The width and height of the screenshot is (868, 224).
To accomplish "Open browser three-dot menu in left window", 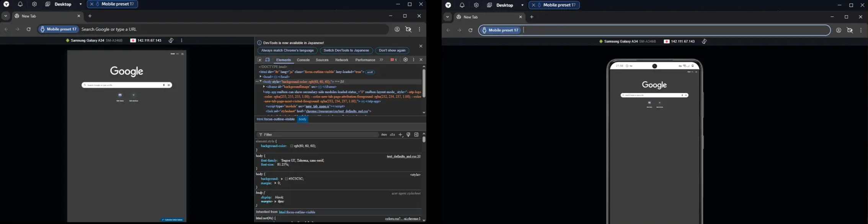I will point(420,29).
